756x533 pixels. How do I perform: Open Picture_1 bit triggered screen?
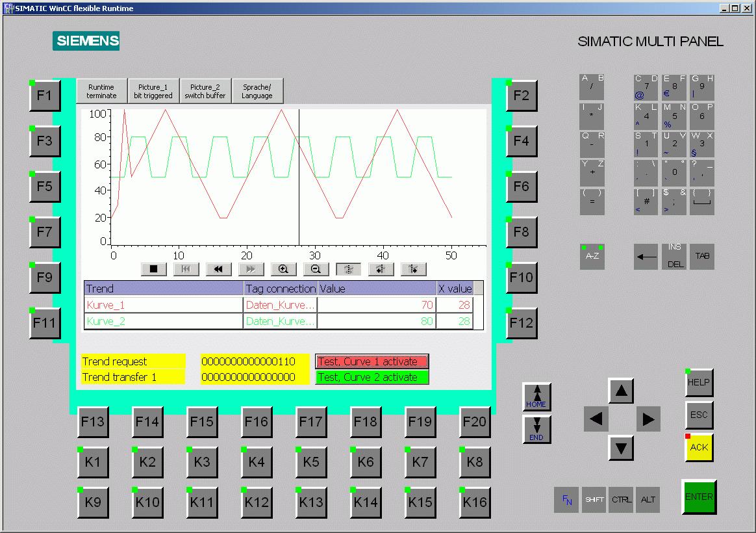click(x=153, y=92)
